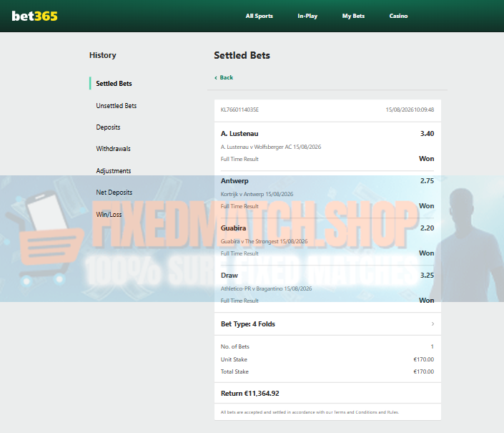
Task: Click Won status of A. Lustenau
Action: 427,159
